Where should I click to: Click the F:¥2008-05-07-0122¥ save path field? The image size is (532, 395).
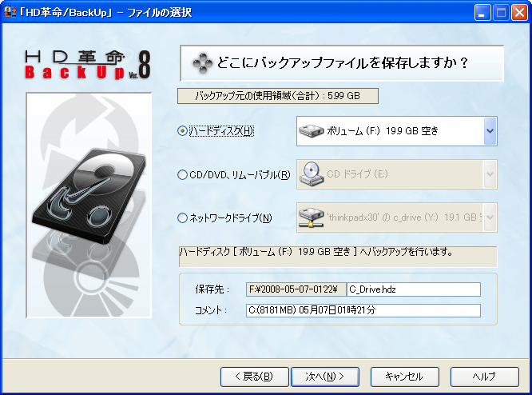296,289
